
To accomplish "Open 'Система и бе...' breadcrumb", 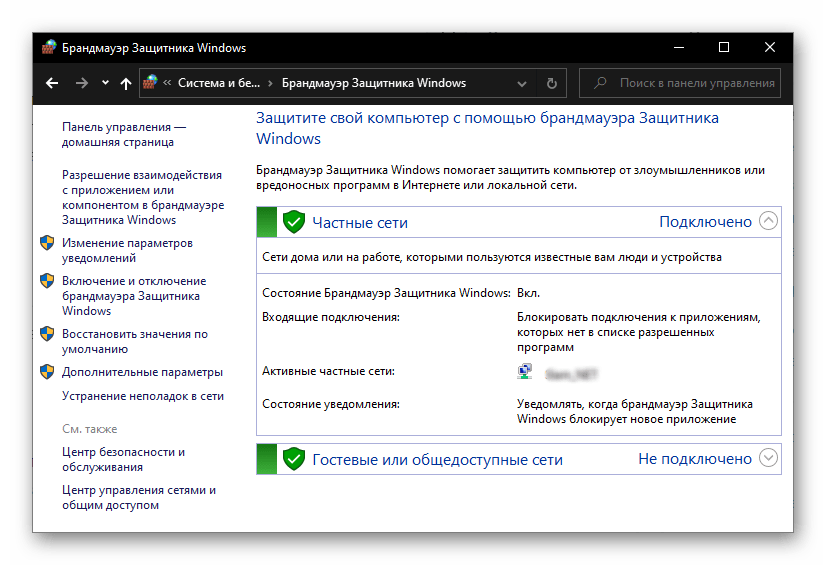I will pyautogui.click(x=219, y=83).
